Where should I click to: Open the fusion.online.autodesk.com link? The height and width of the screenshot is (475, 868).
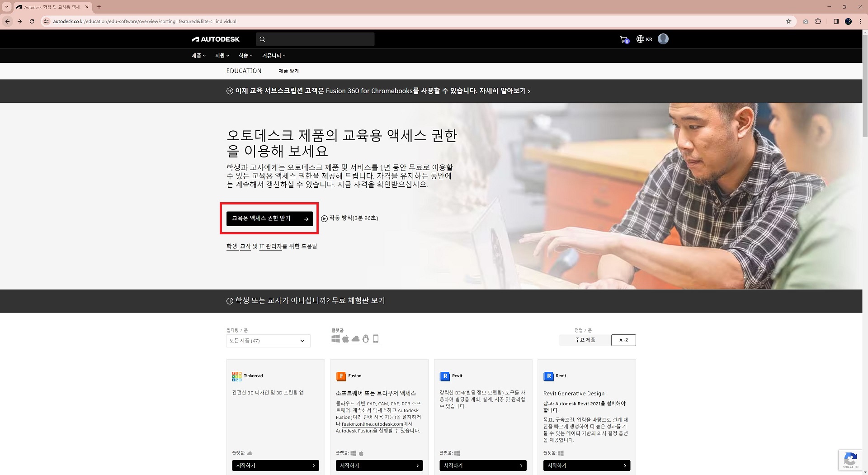372,424
